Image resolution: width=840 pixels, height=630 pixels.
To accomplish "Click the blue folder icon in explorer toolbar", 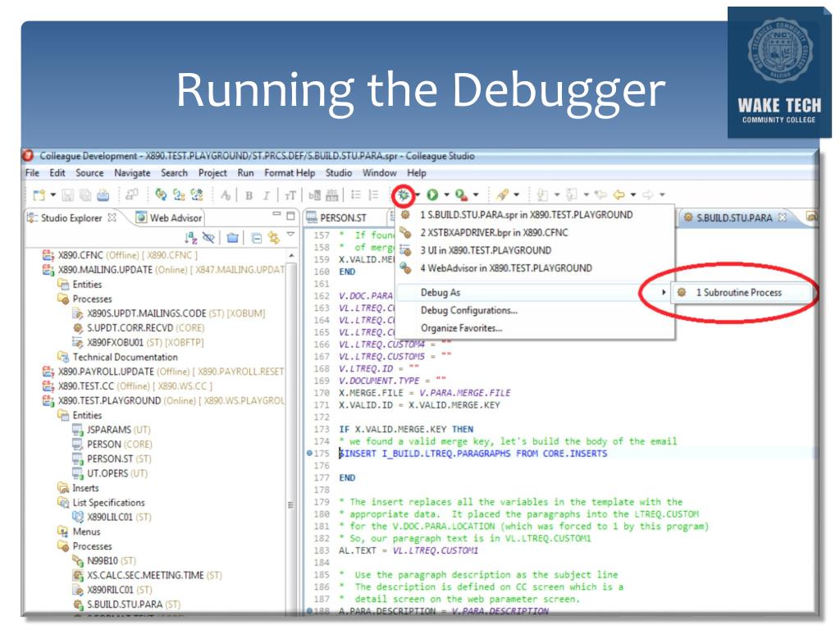I will click(232, 237).
